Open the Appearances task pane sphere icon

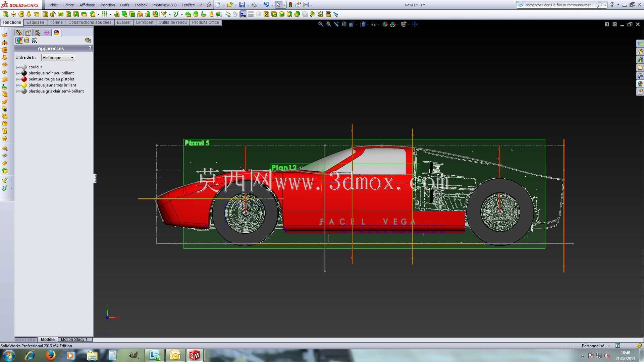(640, 84)
